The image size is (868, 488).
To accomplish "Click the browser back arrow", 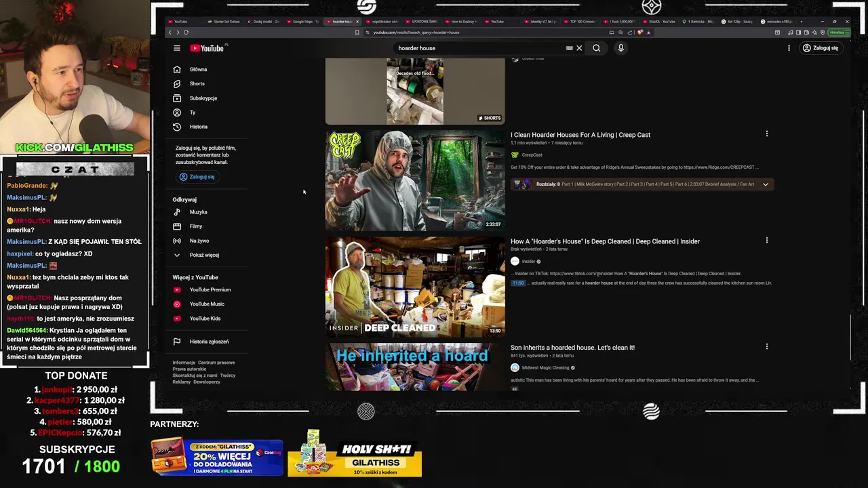I will 170,33.
